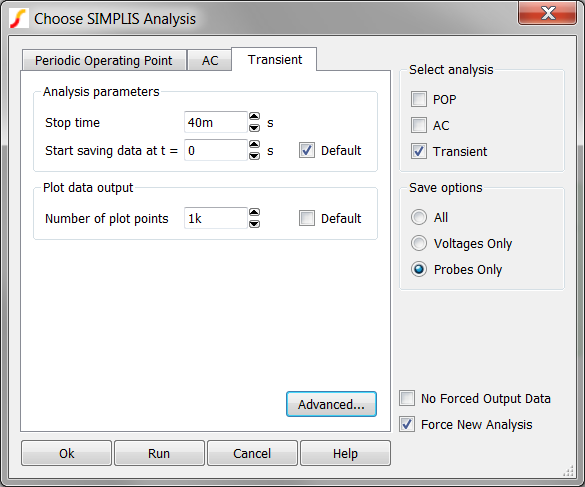Decrement the Stop time spinner down arrow
Viewport: 585px width, 487px height.
(x=254, y=128)
